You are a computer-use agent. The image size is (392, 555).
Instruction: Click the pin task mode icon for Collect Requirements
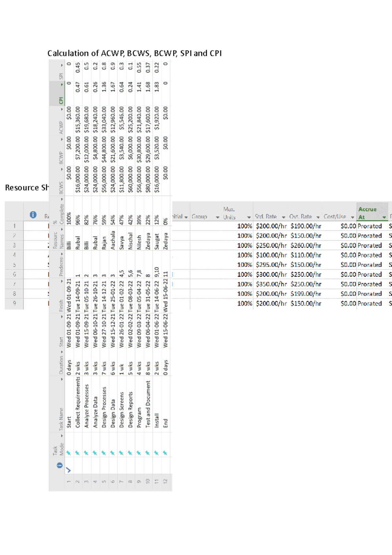[x=77, y=453]
